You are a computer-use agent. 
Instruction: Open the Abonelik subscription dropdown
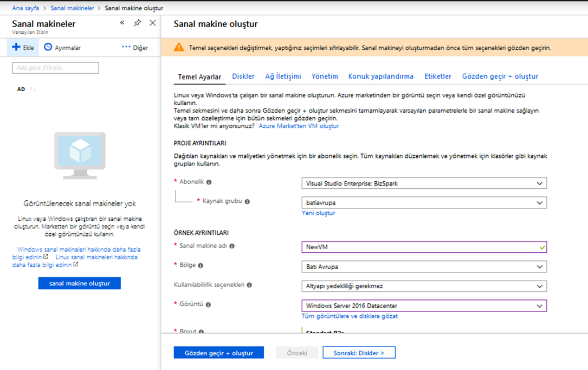tap(424, 183)
